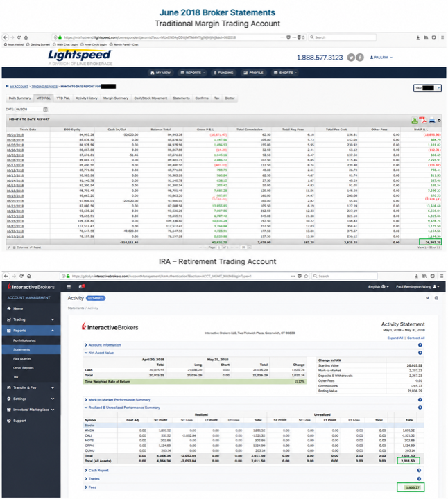Screen dimensions: 448x499
Task: Open the 06/18/2018 trade date link
Action: 15,191
